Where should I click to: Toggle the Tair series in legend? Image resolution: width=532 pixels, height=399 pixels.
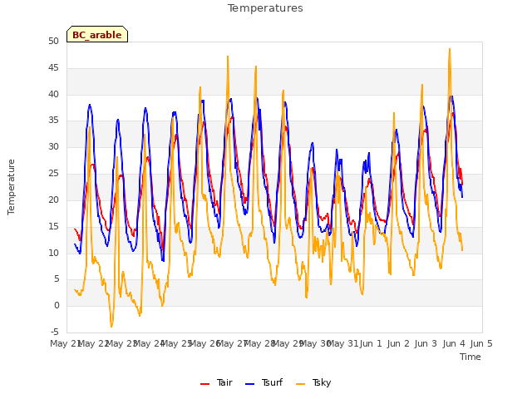click(x=216, y=382)
